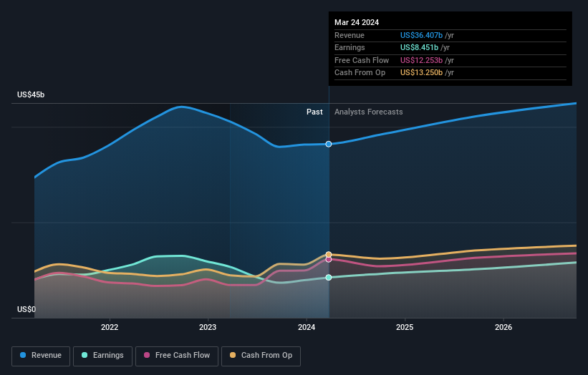Click the Cash From Op label in tooltip
This screenshot has width=588, height=375.
point(360,73)
